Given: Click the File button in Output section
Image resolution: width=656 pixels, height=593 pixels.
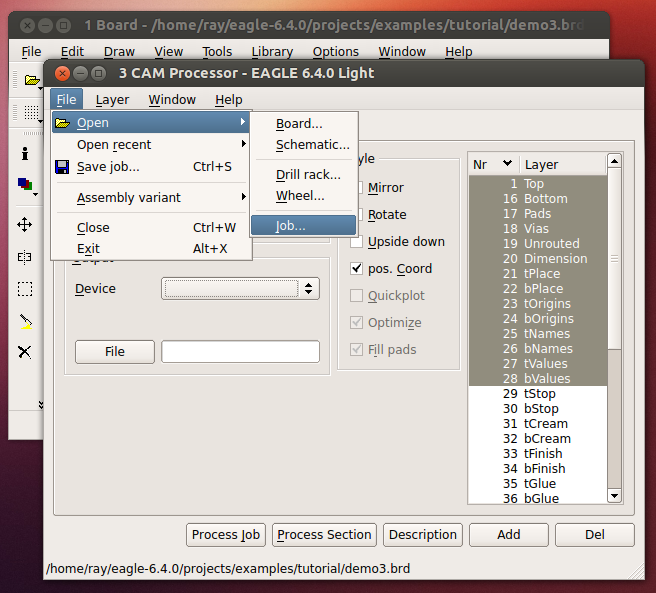Looking at the screenshot, I should 115,352.
